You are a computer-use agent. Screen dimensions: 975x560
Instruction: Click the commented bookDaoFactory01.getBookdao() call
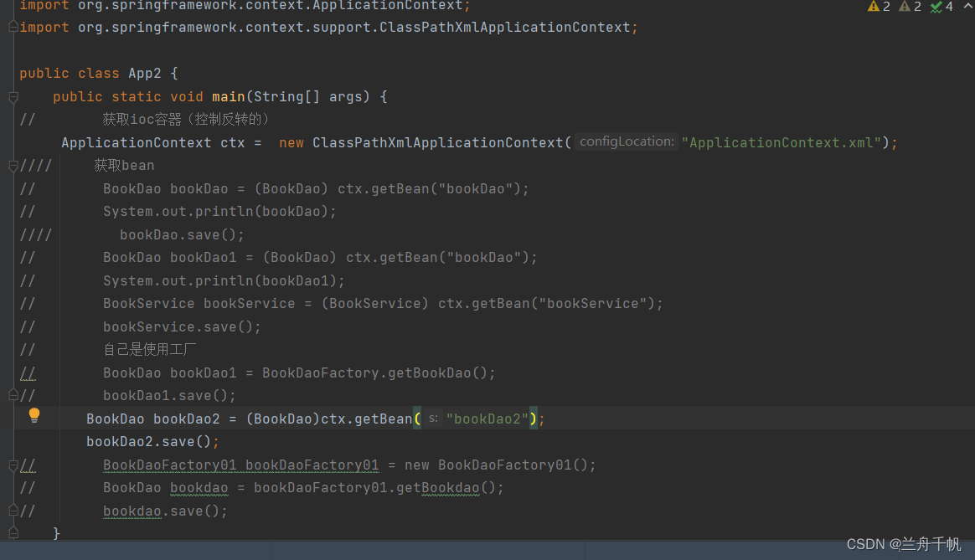pos(379,488)
